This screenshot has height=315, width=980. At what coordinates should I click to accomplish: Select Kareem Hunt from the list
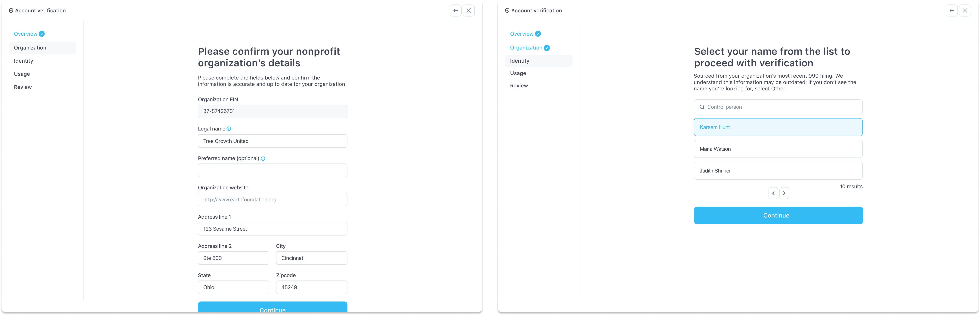778,127
